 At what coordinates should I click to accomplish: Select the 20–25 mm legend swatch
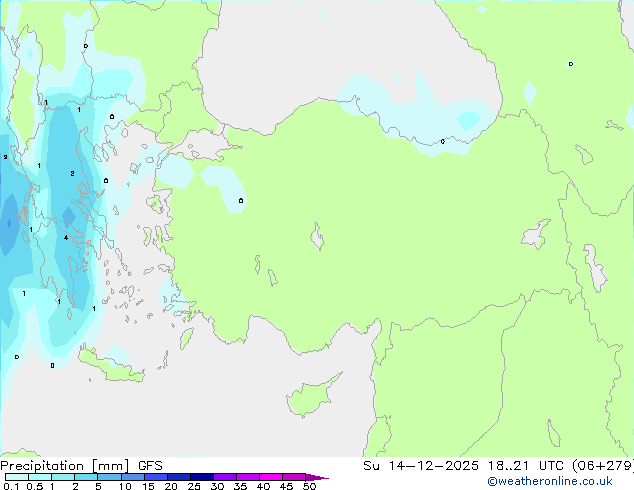point(178,477)
